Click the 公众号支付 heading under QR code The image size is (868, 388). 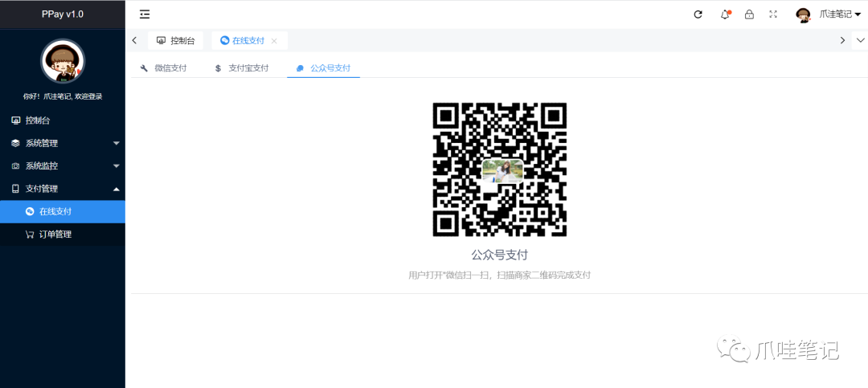pyautogui.click(x=499, y=255)
